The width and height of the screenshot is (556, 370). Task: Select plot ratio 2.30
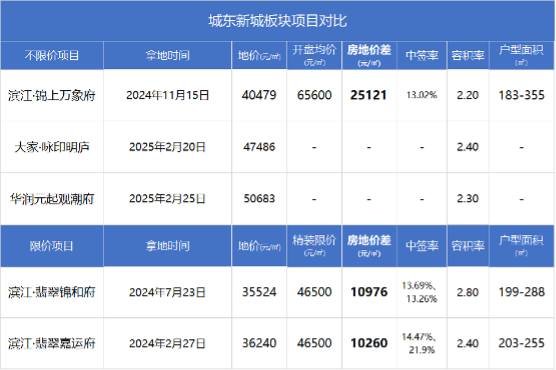[x=468, y=199]
